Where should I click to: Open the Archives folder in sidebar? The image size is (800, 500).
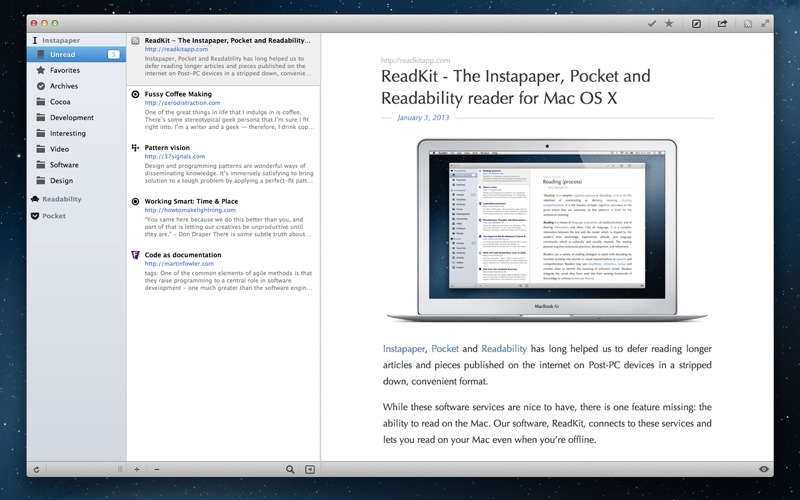[64, 86]
